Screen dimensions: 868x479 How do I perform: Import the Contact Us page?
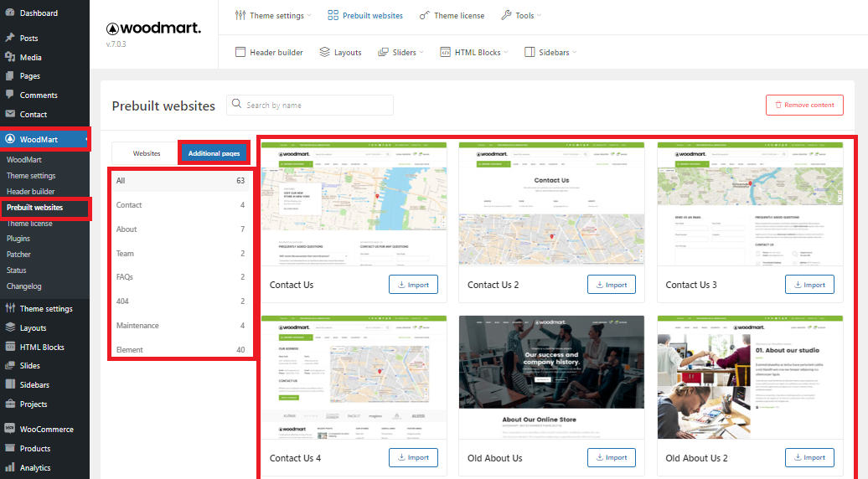[414, 285]
